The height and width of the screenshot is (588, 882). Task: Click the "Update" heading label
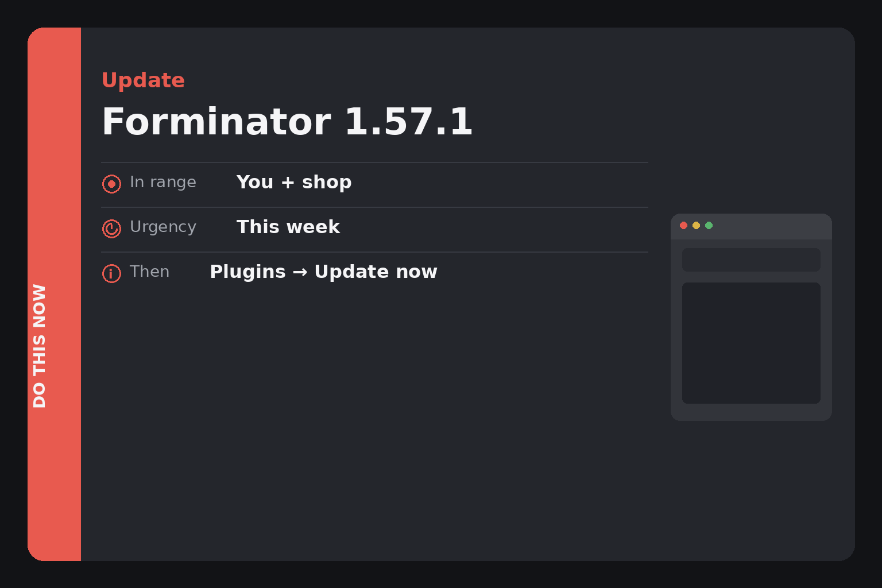point(143,80)
